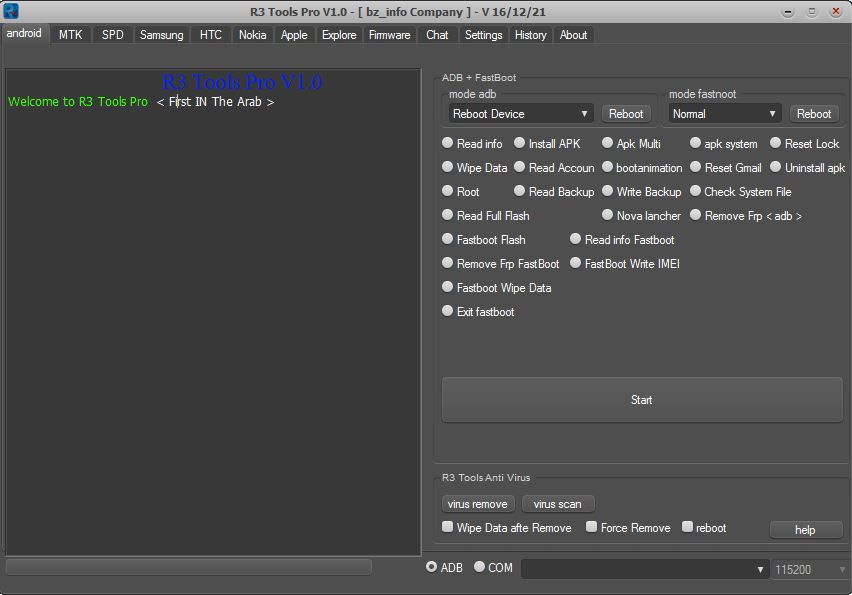852x595 pixels.
Task: Switch to the Firmware tab
Action: tap(390, 35)
